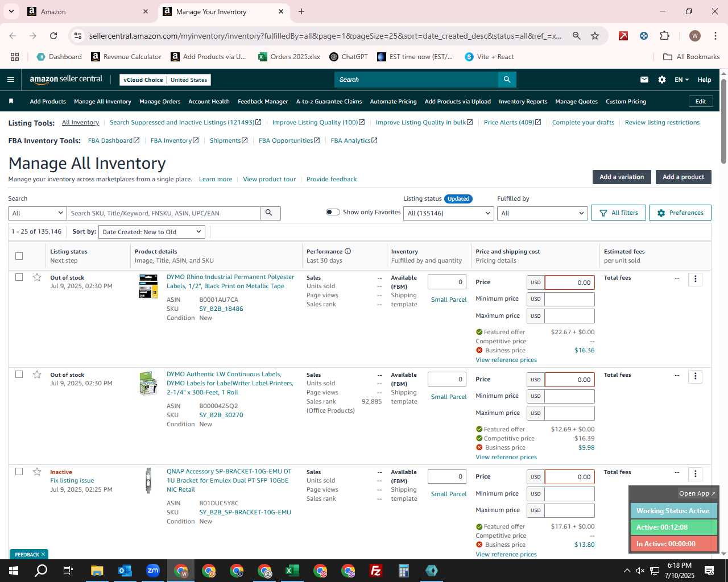Image resolution: width=728 pixels, height=582 pixels.
Task: Open Sort by Date Created dropdown
Action: [x=152, y=232]
